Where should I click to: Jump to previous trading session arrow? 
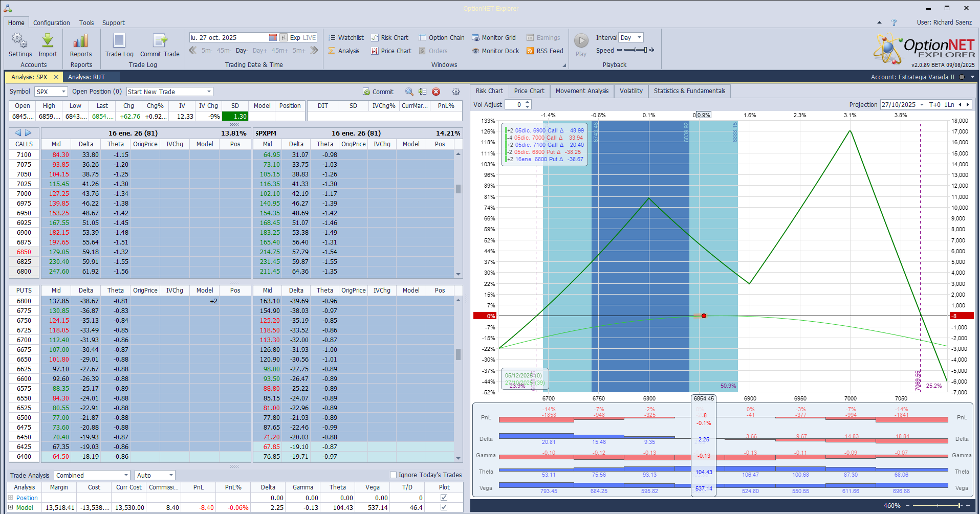(193, 50)
